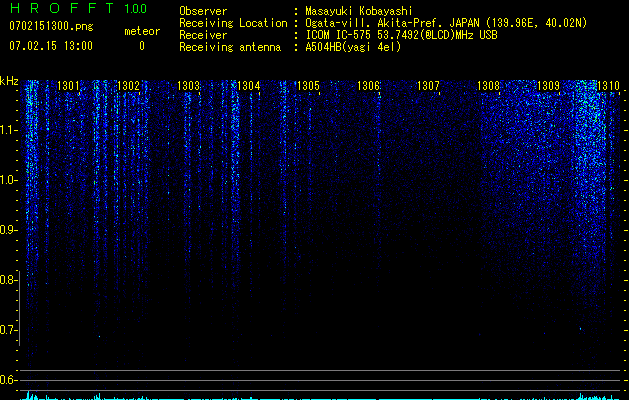Click the antenna A504HB(yagi 4el) text
The image size is (629, 400).
(x=353, y=47)
